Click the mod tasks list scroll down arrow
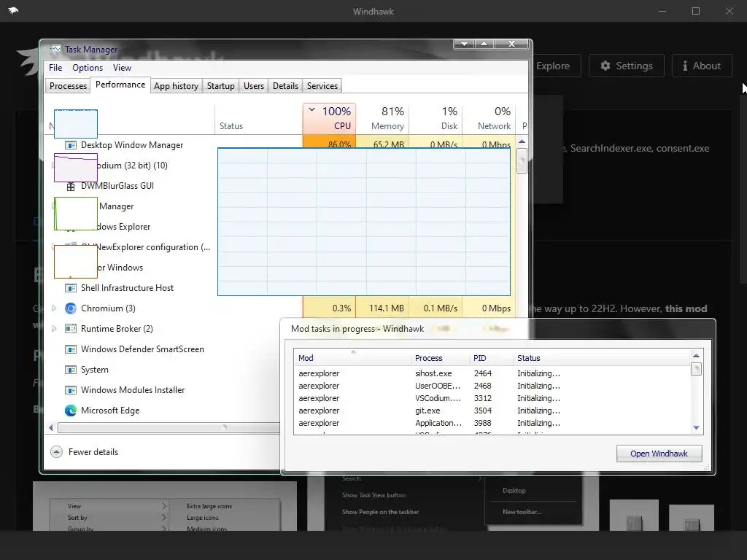The height and width of the screenshot is (560, 747). 696,427
